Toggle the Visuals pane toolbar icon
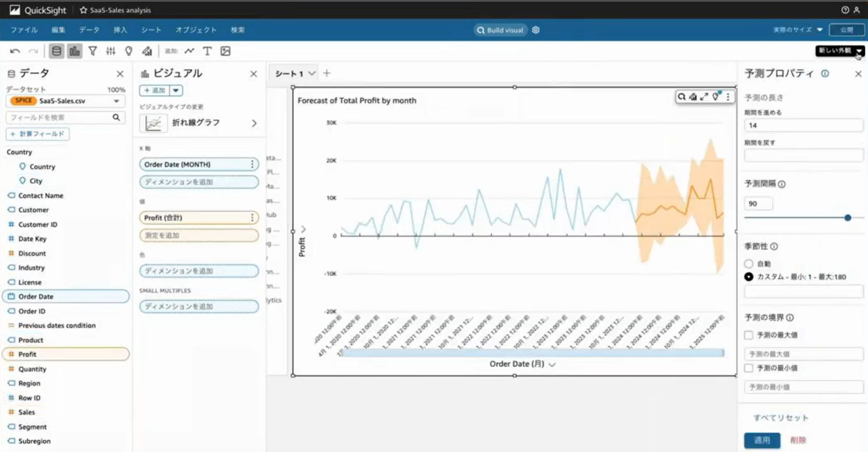The height and width of the screenshot is (452, 868). [74, 51]
